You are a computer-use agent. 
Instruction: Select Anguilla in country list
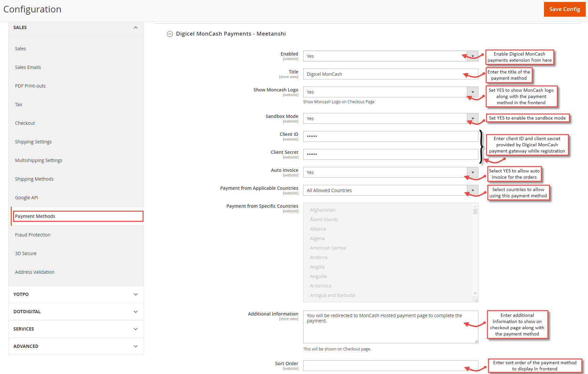point(318,276)
